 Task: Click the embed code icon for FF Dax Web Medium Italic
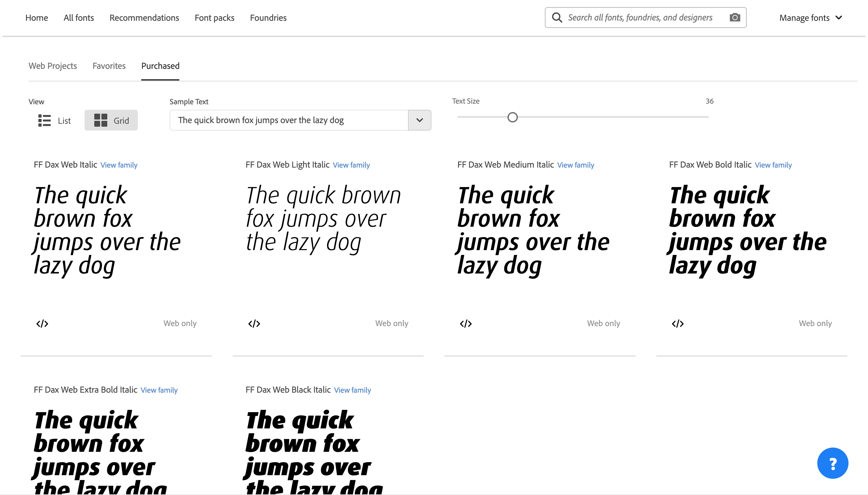[x=466, y=323]
